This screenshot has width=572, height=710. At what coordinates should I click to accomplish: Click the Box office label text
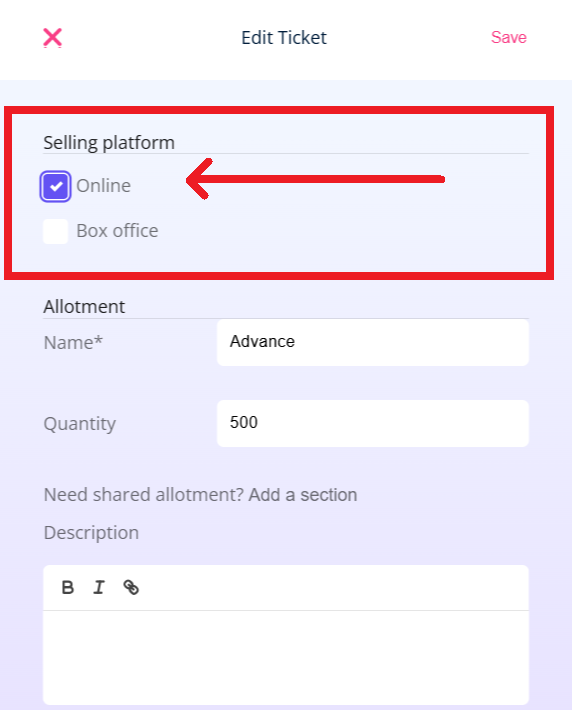[x=117, y=231]
